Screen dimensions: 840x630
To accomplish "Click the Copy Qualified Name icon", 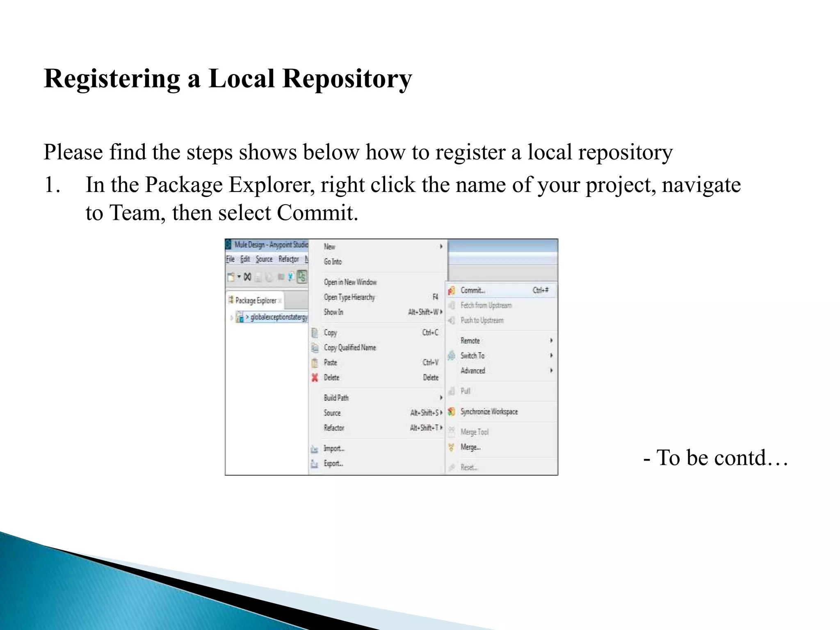I will click(x=315, y=348).
